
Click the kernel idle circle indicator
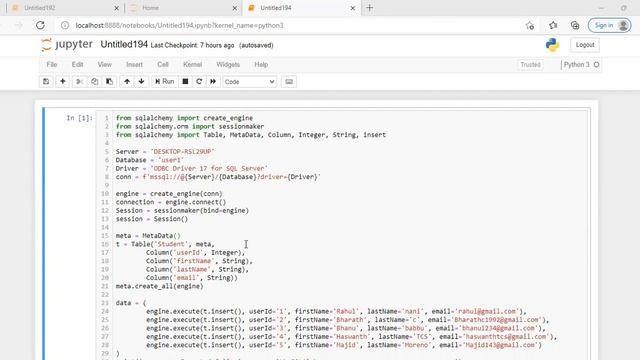click(x=596, y=64)
